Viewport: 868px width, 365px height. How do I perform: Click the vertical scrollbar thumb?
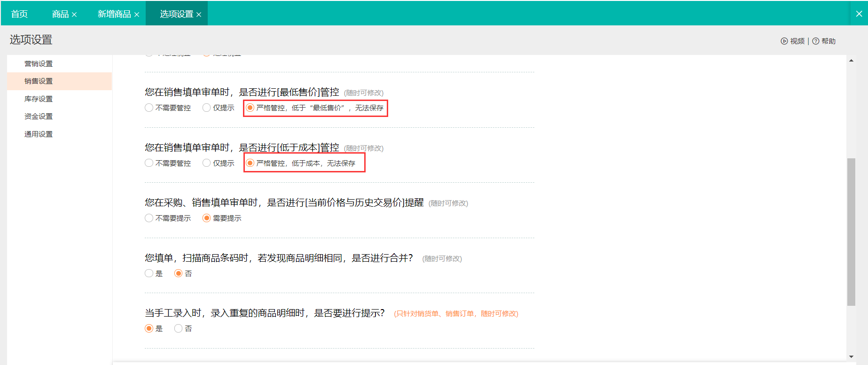click(x=851, y=232)
